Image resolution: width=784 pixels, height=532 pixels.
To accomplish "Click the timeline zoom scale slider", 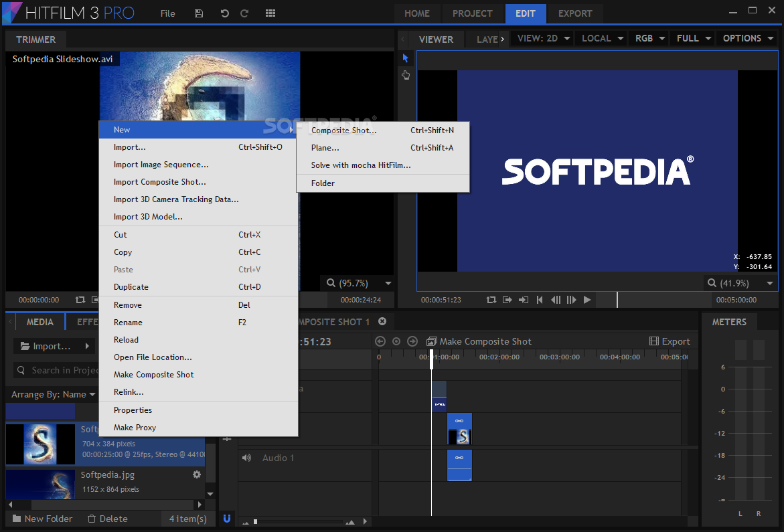I will (297, 522).
